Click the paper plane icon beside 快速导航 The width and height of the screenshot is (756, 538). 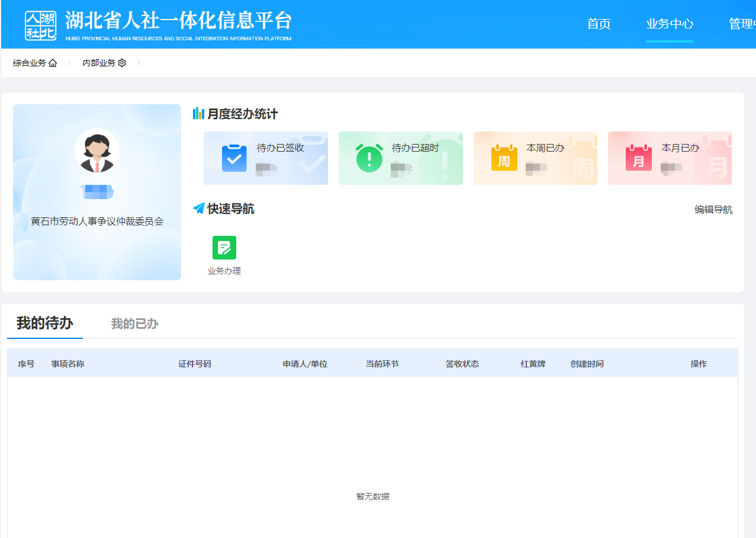tap(198, 209)
